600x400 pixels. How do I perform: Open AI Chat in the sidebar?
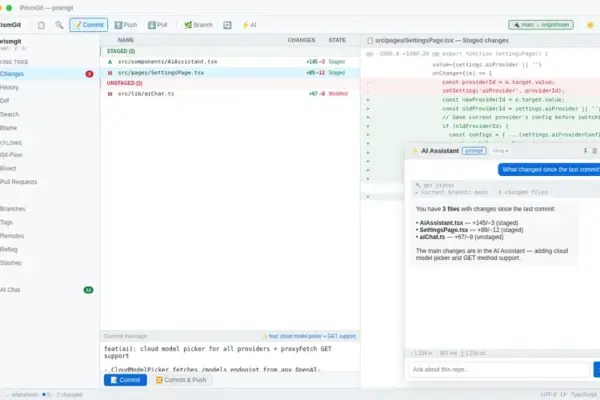pos(48,290)
